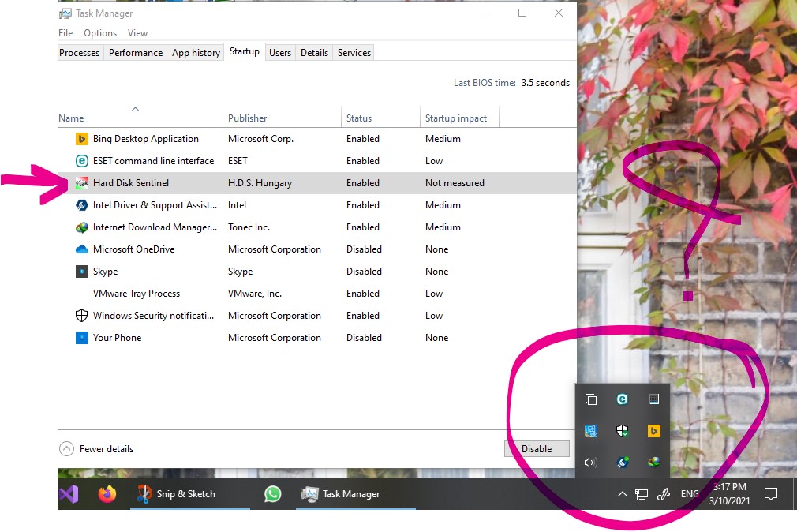This screenshot has width=797, height=532.
Task: Switch to the Performance tab
Action: [x=136, y=53]
